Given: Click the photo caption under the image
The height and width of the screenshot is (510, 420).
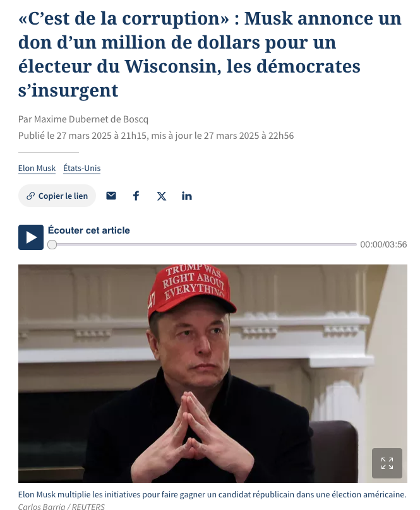Looking at the screenshot, I should click(212, 494).
